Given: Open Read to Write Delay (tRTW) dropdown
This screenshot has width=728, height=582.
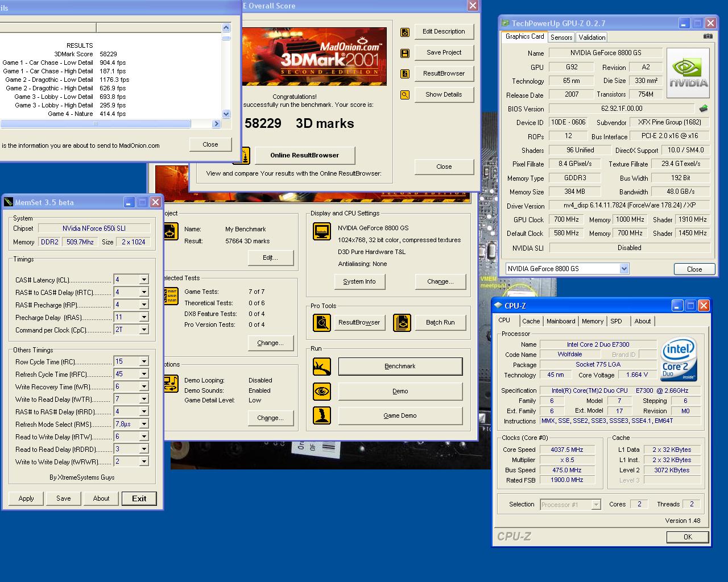Looking at the screenshot, I should coord(144,436).
